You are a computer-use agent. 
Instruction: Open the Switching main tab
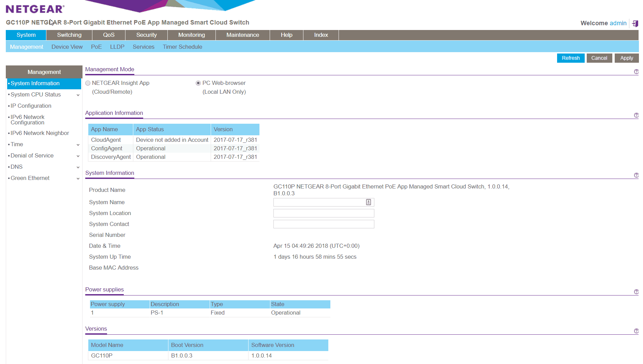pos(69,35)
